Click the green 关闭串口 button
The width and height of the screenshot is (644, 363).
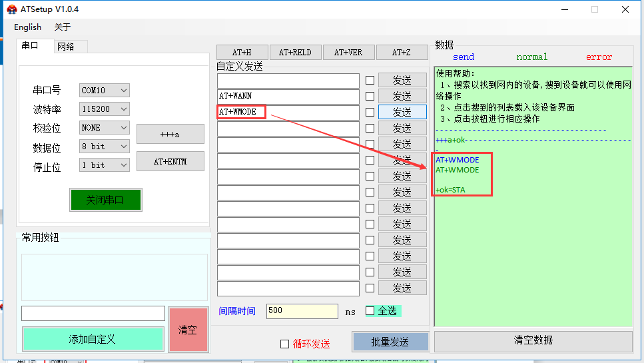pos(105,200)
